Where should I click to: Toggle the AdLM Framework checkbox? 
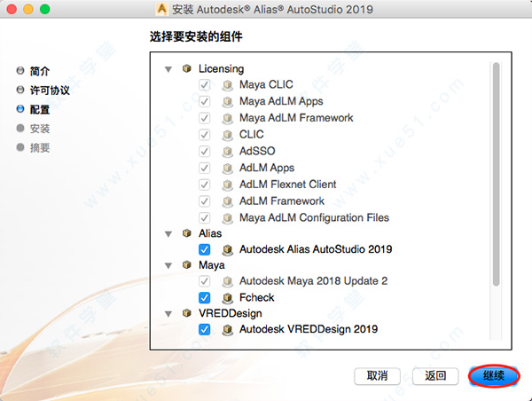[x=204, y=201]
